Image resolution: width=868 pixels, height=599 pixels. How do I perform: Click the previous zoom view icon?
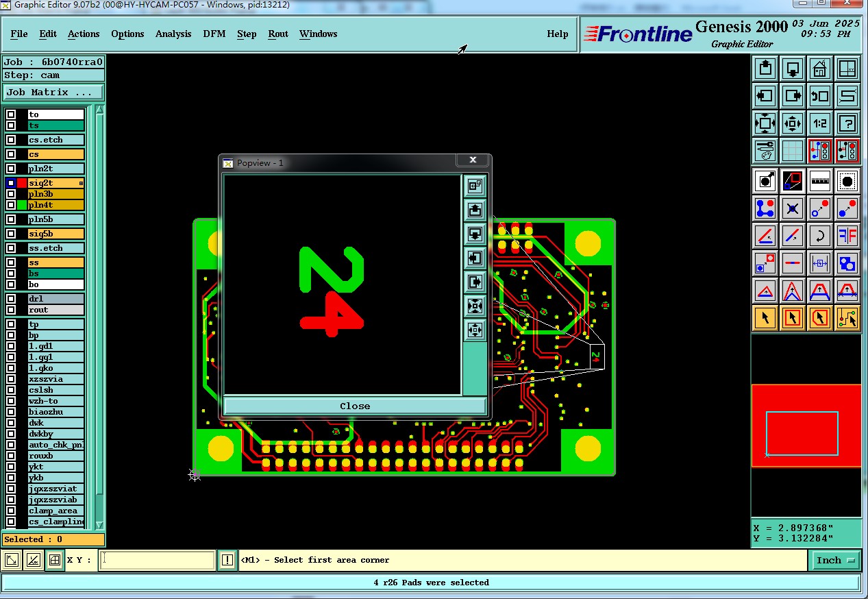820,96
